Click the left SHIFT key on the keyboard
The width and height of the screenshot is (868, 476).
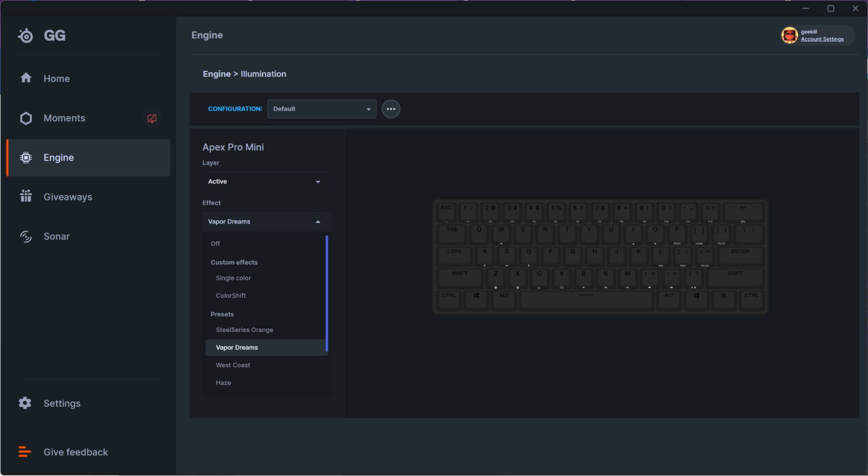(x=459, y=278)
